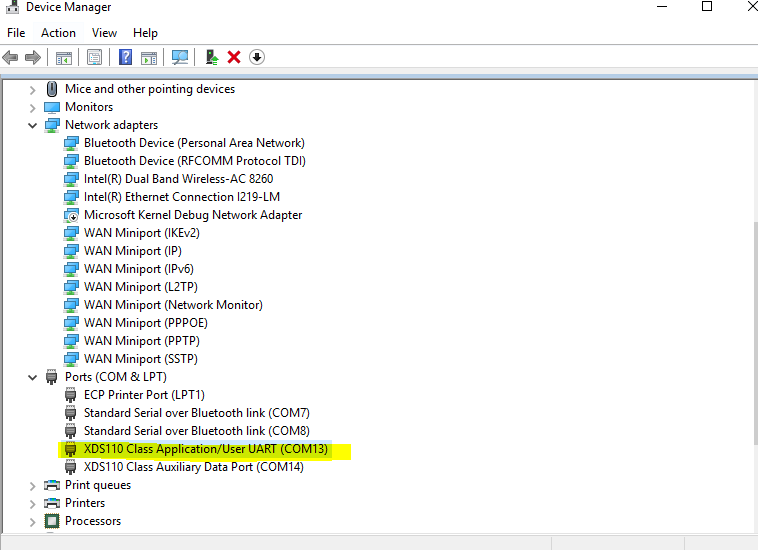Select WAN Miniport (PPTP)
Viewport: 758px width, 550px height.
[x=142, y=341]
